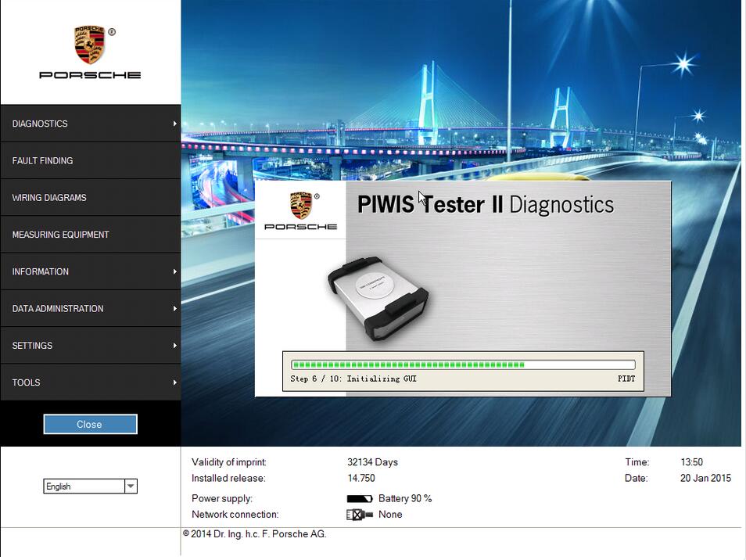Screen dimensions: 746x560
Task: Open the TOOLS menu
Action: [x=91, y=382]
